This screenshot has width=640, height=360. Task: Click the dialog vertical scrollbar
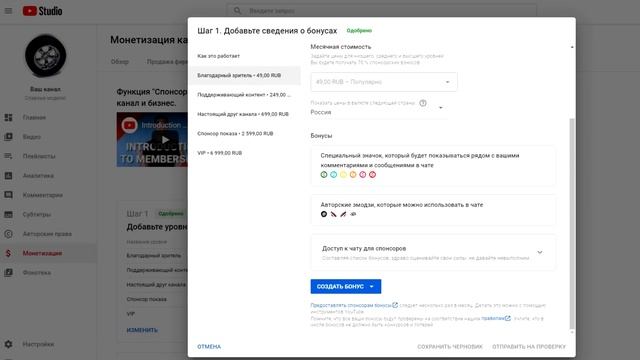pyautogui.click(x=572, y=224)
